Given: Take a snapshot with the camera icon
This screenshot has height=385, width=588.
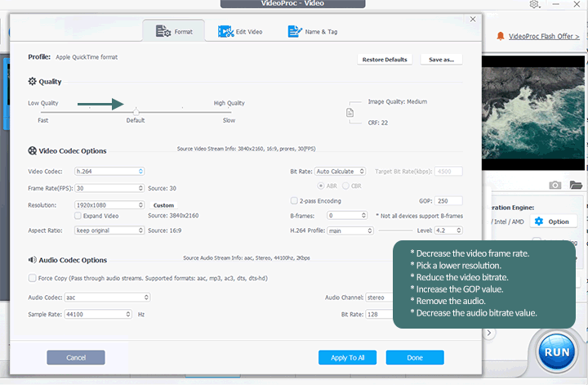Looking at the screenshot, I should click(x=555, y=185).
